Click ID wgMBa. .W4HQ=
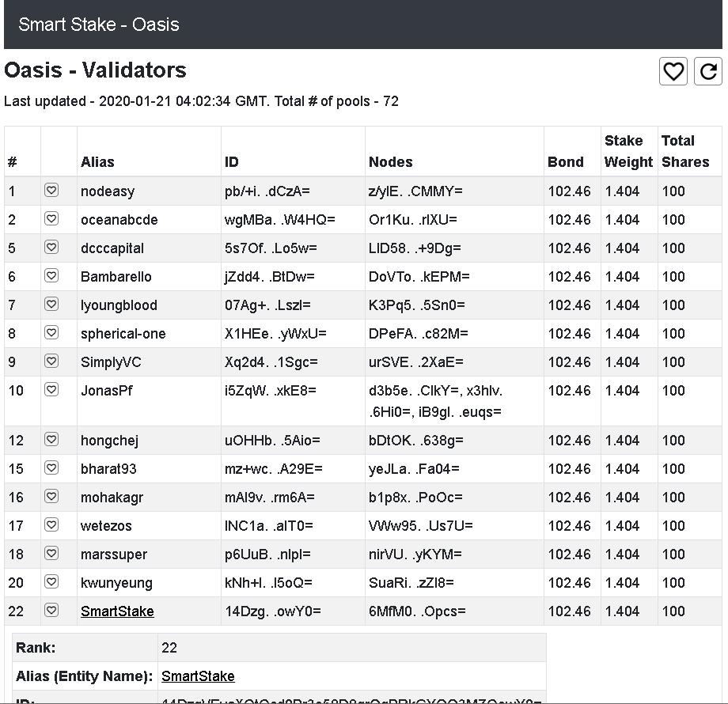 coord(280,220)
